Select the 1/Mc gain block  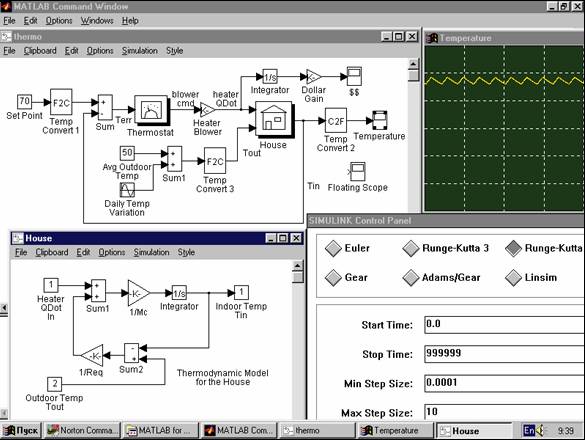click(139, 293)
